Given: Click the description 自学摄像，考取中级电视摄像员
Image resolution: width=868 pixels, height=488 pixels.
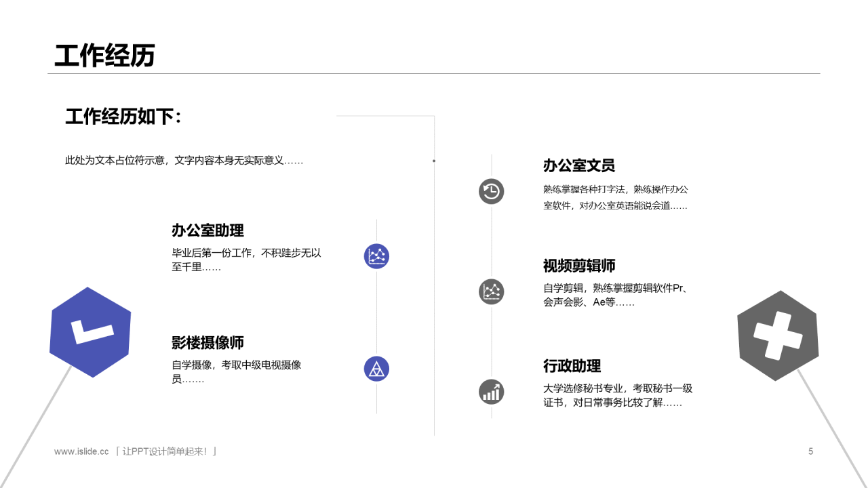Looking at the screenshot, I should pos(237,372).
